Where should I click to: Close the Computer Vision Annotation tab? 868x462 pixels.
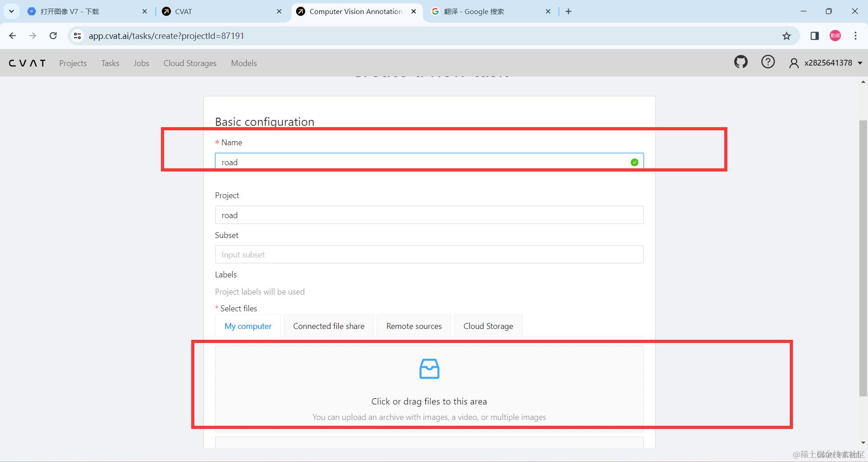414,11
